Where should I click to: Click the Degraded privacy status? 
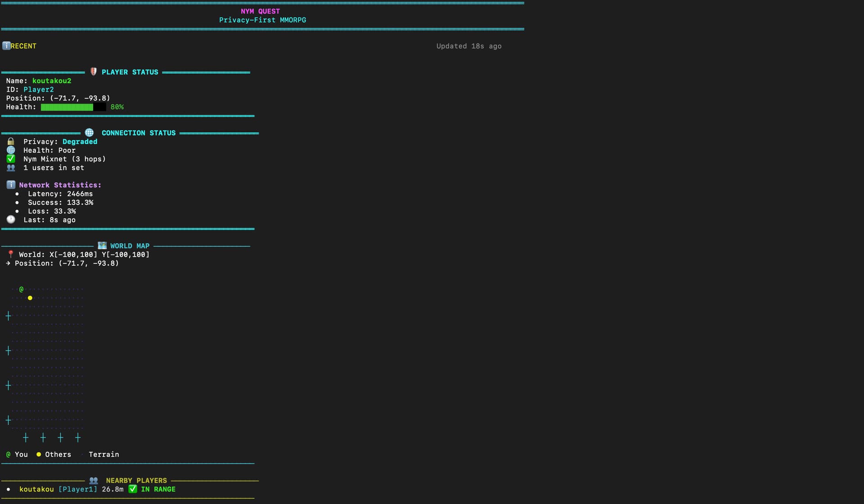coord(80,142)
